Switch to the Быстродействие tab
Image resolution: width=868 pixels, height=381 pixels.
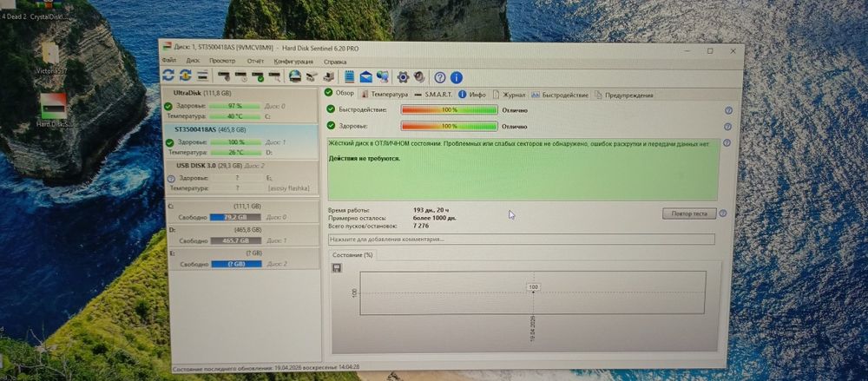[560, 95]
